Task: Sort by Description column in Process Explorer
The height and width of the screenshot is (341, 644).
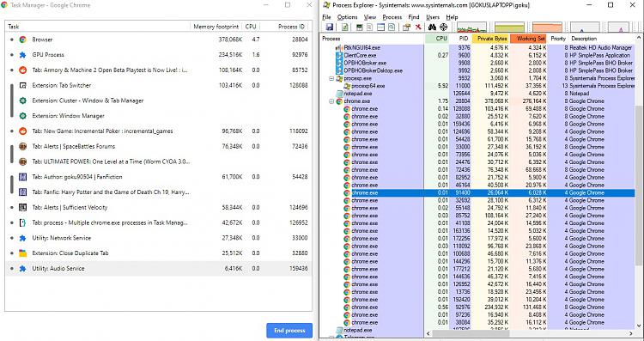Action: [602, 39]
